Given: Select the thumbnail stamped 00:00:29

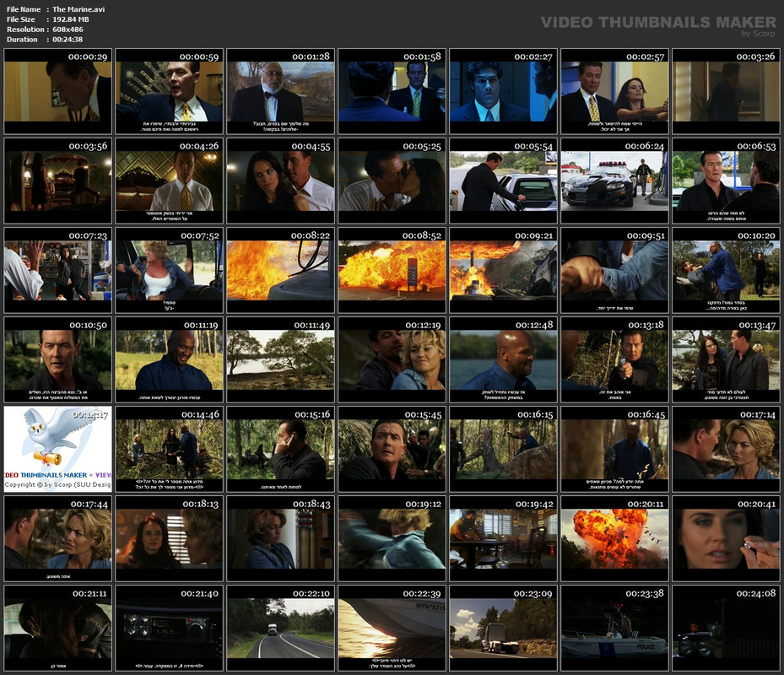Looking at the screenshot, I should point(58,91).
